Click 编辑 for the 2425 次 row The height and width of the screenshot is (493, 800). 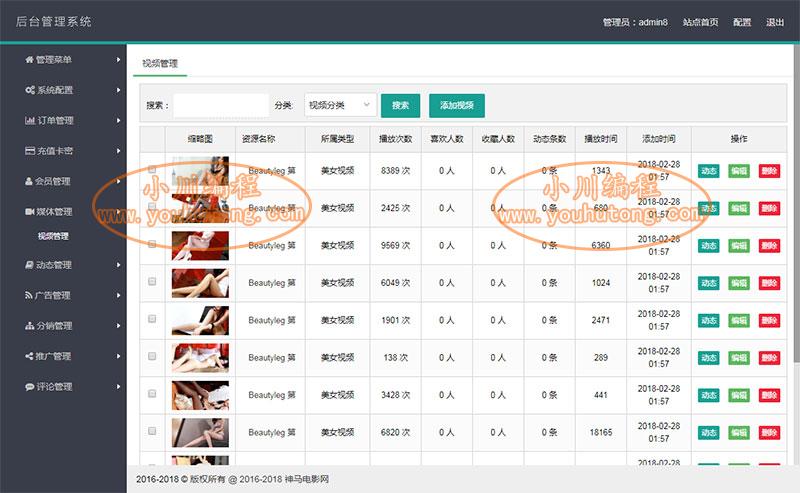click(739, 208)
